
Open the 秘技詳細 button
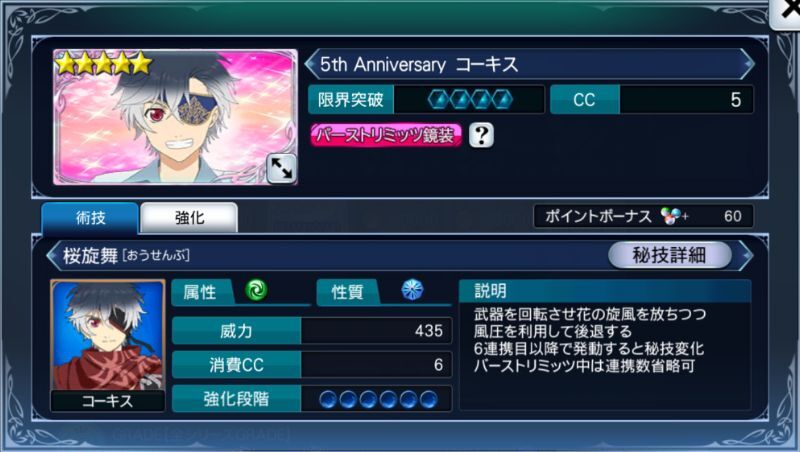(x=669, y=255)
